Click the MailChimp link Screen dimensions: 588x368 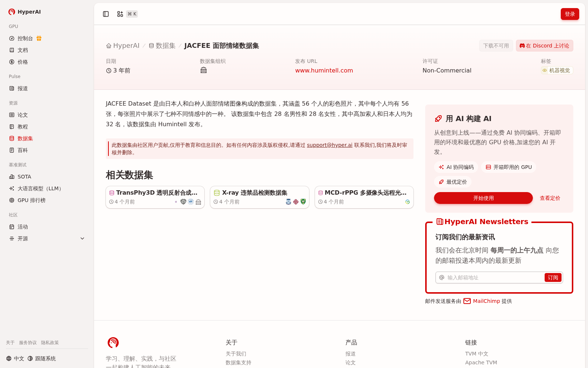(487, 301)
